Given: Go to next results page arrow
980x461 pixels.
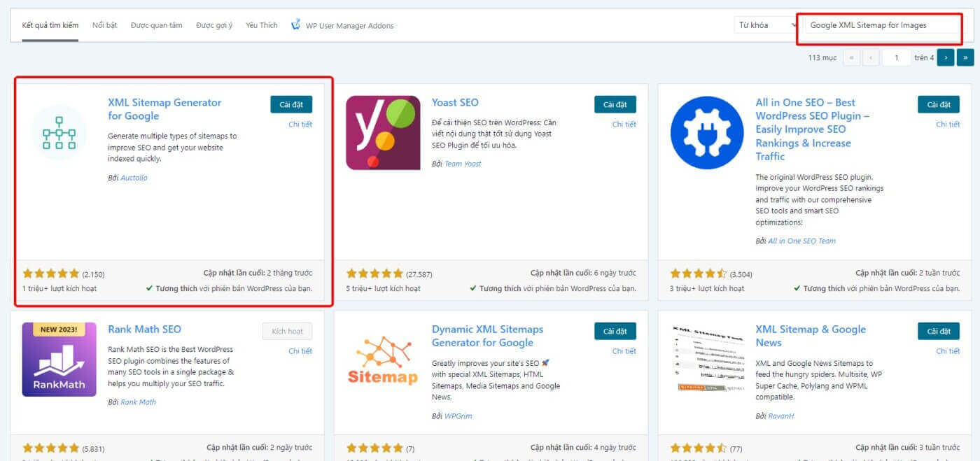Looking at the screenshot, I should [x=946, y=57].
